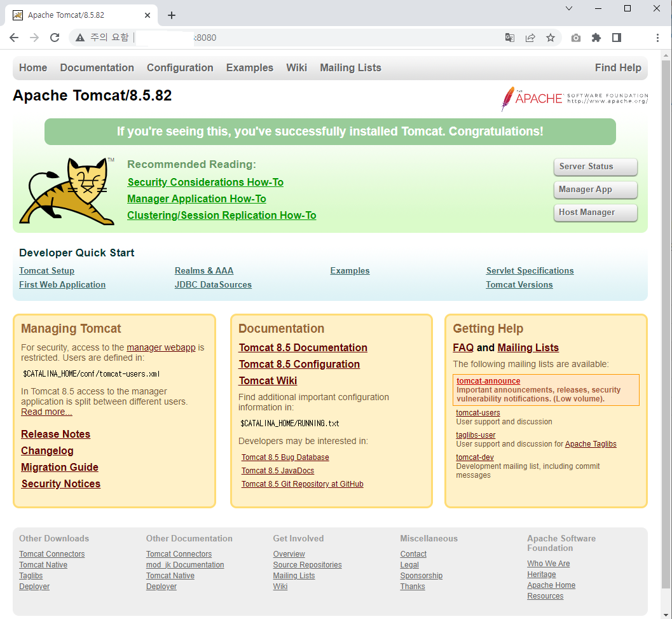Open Tomcat 8.5 Git Repository at GitHub
The image size is (672, 619).
click(302, 484)
